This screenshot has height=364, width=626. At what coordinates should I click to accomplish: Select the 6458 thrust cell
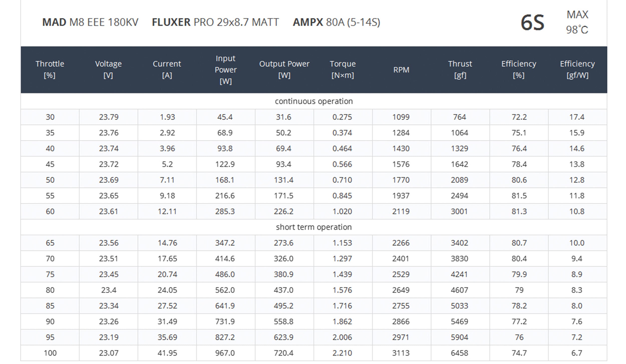(x=459, y=353)
